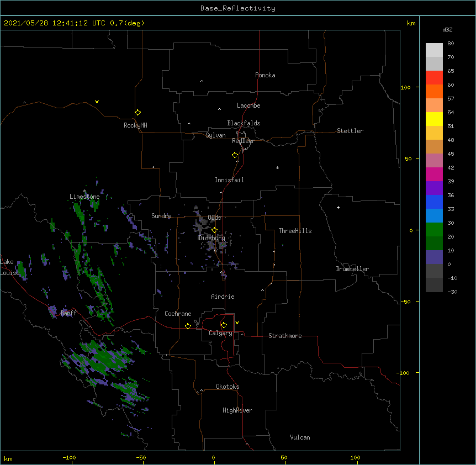Pick the magenta 42 dBZ legend color
The image size is (476, 465).
point(434,174)
